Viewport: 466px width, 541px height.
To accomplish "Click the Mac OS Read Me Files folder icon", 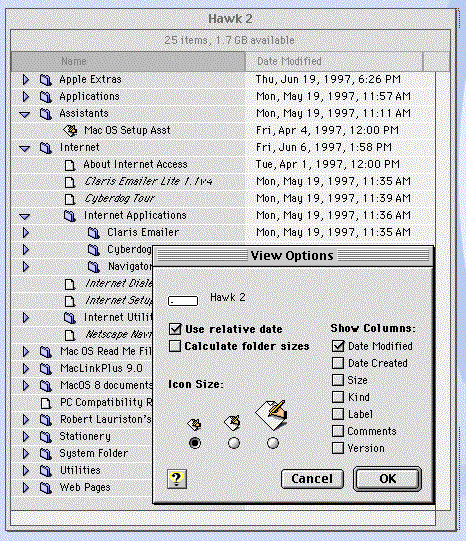I will point(46,352).
